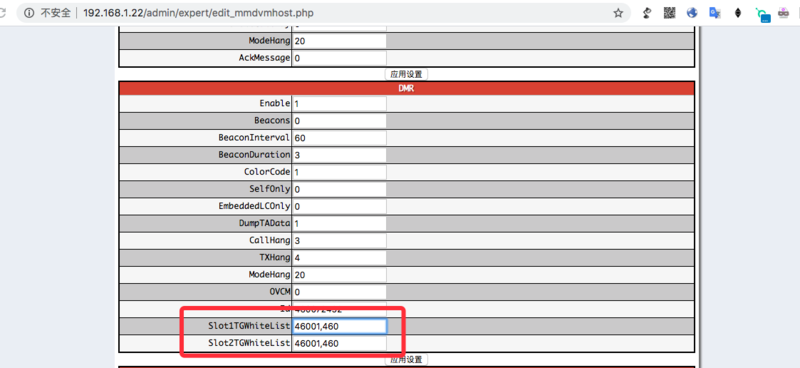Edit the TXHang field
Screen dimensions: 800x368
339,258
